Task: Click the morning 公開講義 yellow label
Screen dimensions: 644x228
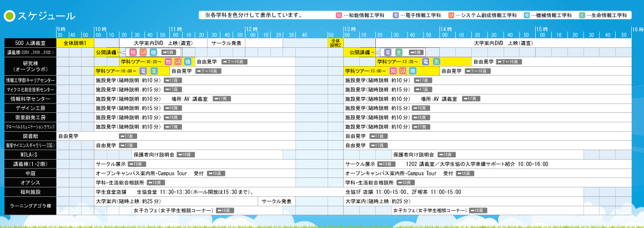Action: 106,52
